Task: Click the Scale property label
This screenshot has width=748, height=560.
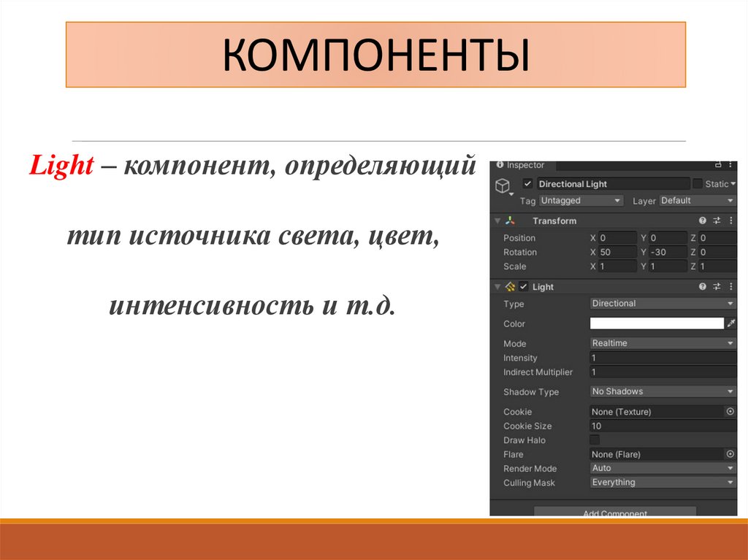Action: click(x=515, y=266)
